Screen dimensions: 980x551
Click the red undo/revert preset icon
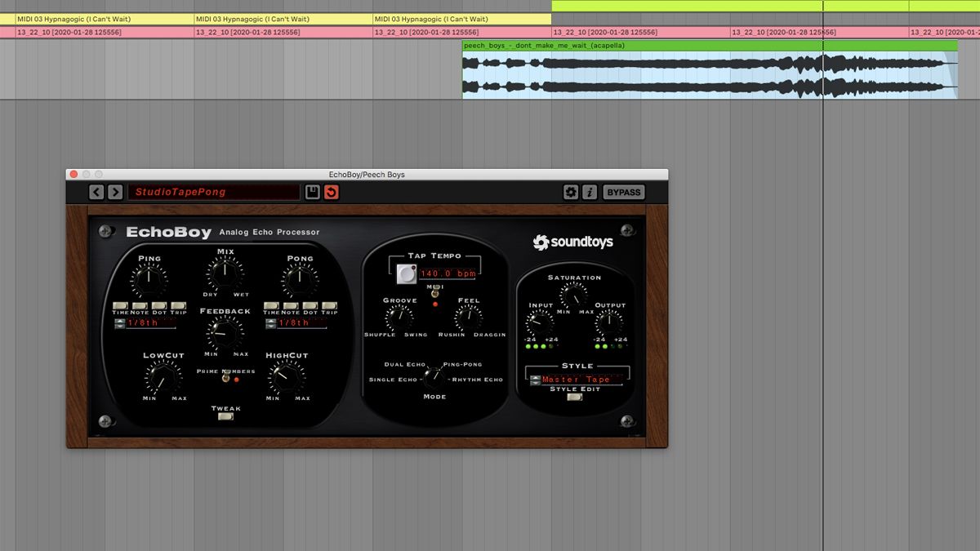point(331,193)
